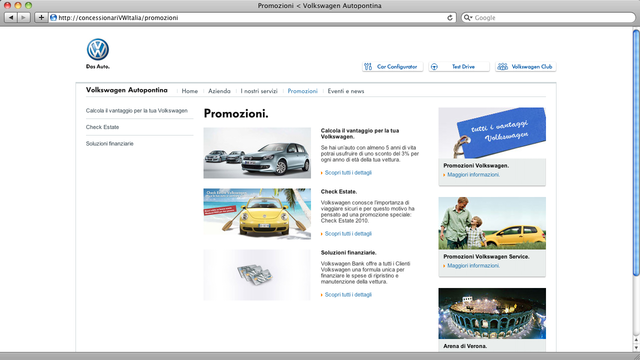Click the heading Calcola il vantaggio per la tua Volkswagen
Image resolution: width=640 pixels, height=360 pixels.
coord(360,133)
